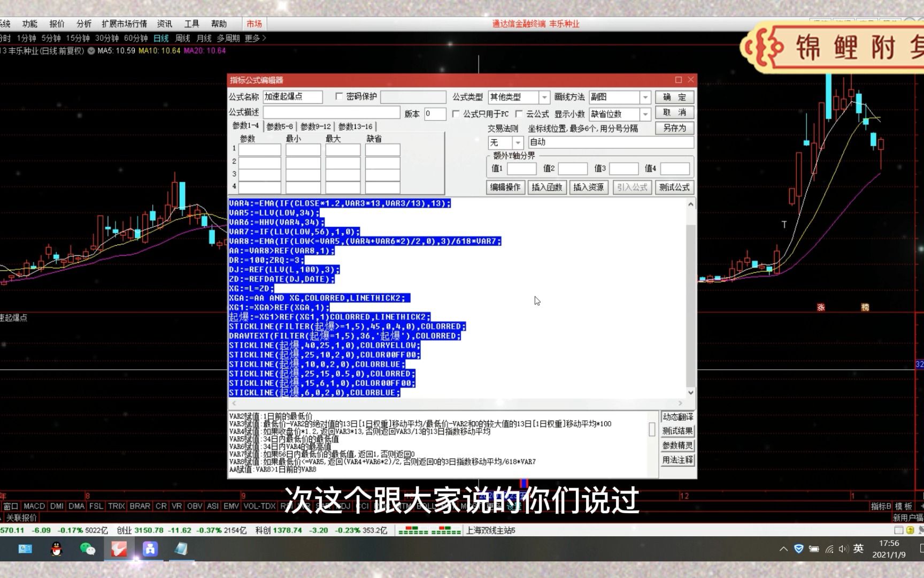Toggle 公式只用于PC checkbox
Viewport: 924px width, 578px height.
(456, 114)
